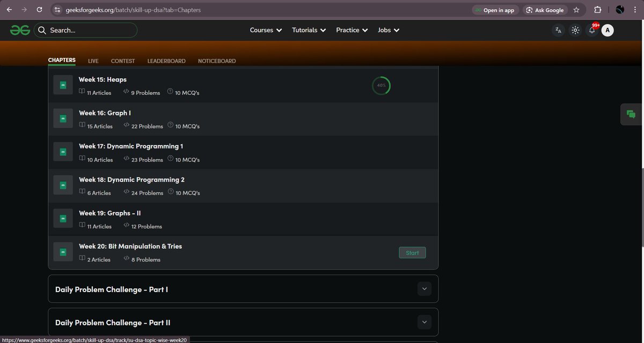The height and width of the screenshot is (343, 644).
Task: Open Week 16: Graph I chapter title
Action: tap(105, 113)
